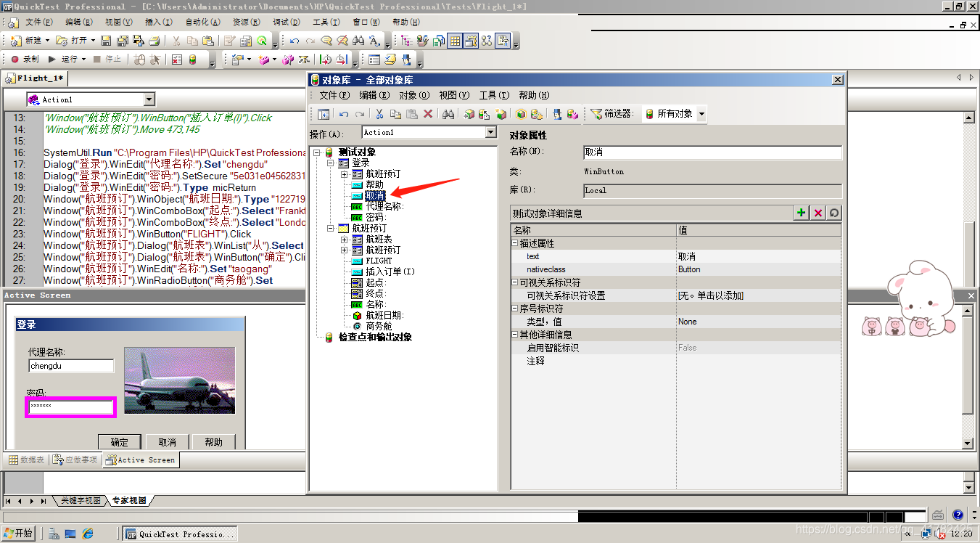980x543 pixels.
Task: Start recording with the 录制 button
Action: 25,59
